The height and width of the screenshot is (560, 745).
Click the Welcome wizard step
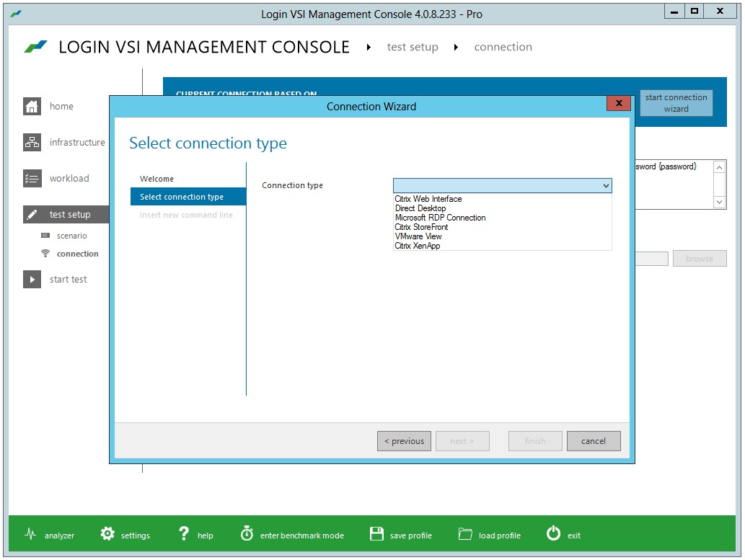[157, 179]
